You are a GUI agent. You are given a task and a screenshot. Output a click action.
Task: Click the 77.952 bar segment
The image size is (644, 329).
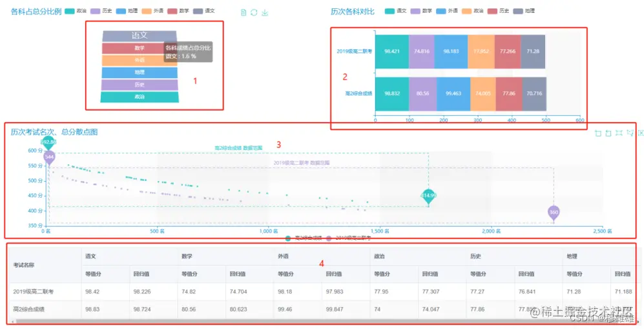pos(481,51)
